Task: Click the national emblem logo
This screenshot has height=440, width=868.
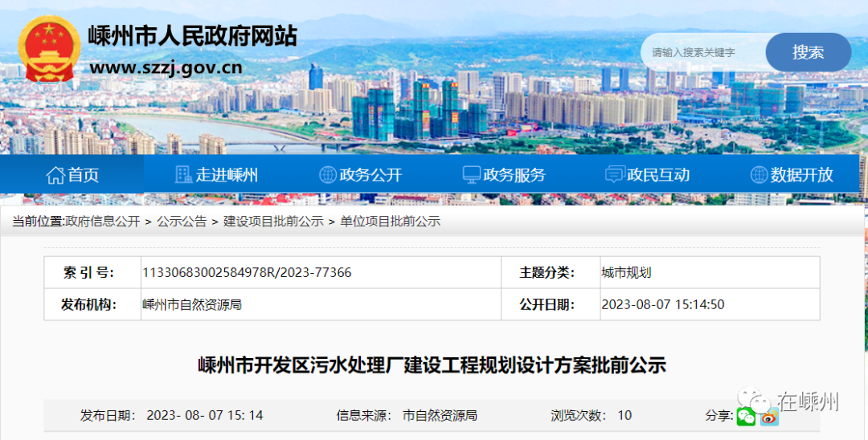Action: [49, 50]
